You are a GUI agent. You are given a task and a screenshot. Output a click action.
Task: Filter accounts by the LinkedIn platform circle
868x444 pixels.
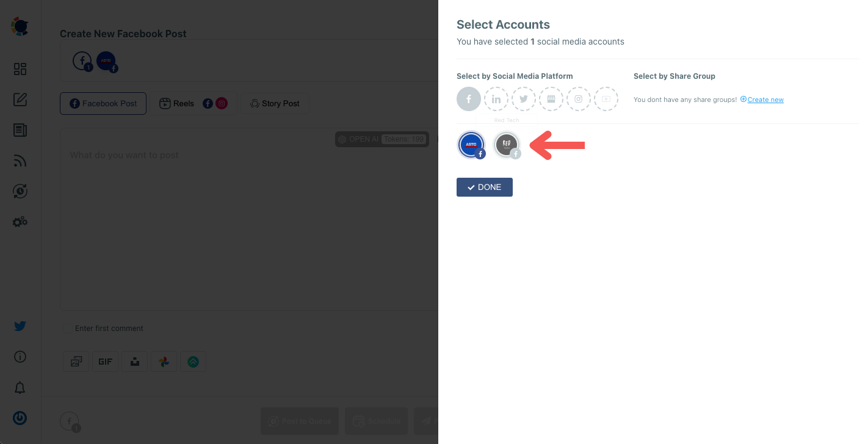[x=496, y=98]
